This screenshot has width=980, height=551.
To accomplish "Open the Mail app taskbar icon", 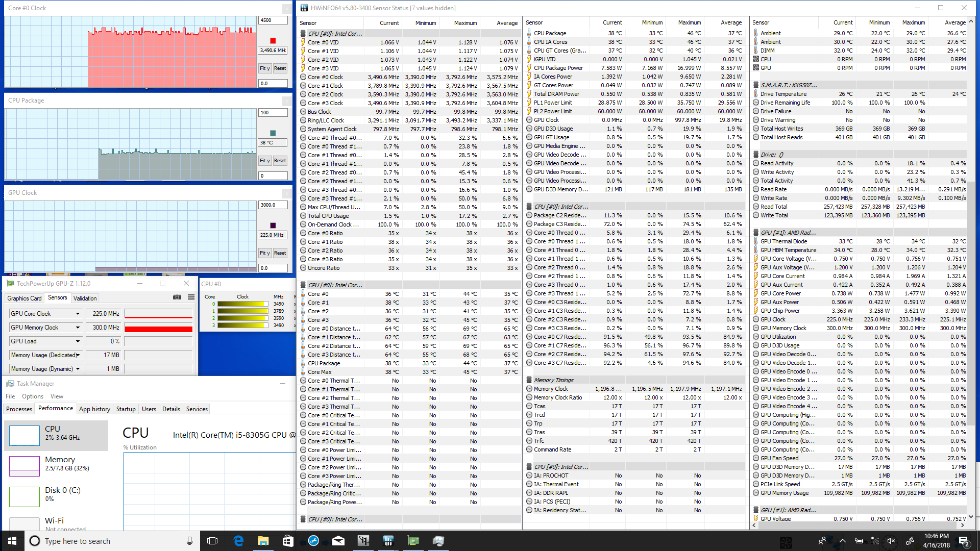I will pyautogui.click(x=338, y=541).
